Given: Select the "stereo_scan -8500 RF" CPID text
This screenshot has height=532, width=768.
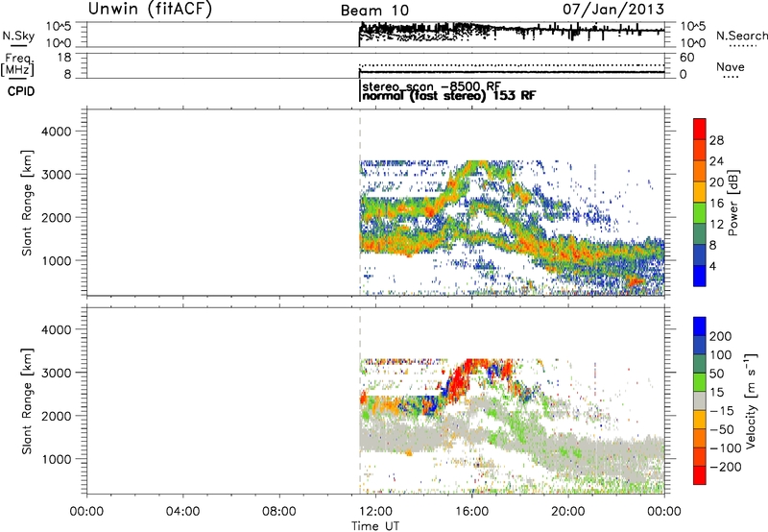Looking at the screenshot, I should tap(431, 87).
